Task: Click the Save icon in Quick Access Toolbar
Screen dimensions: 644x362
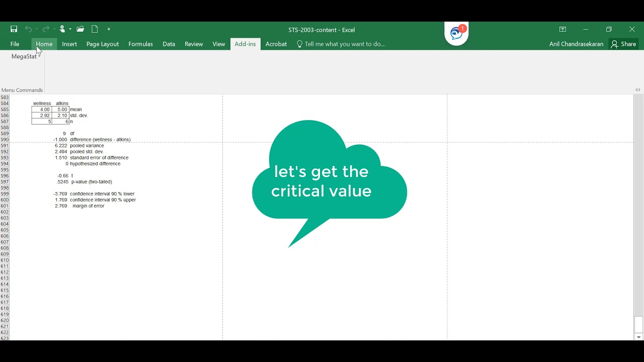Action: 14,29
